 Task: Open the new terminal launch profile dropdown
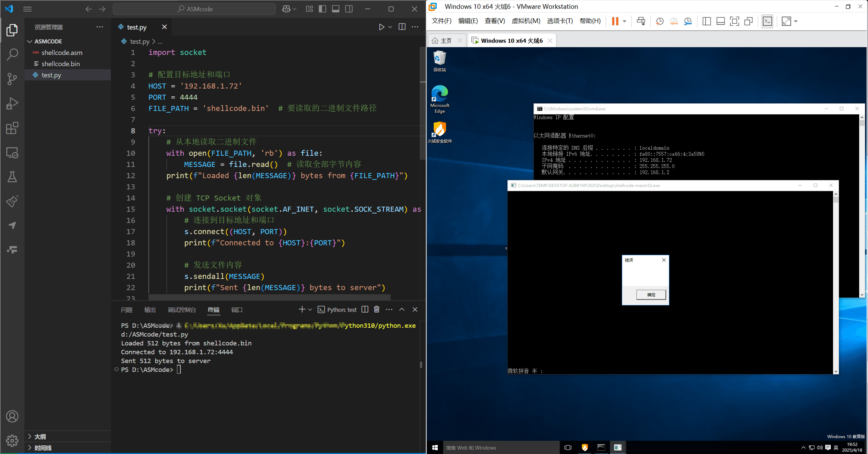pyautogui.click(x=310, y=310)
